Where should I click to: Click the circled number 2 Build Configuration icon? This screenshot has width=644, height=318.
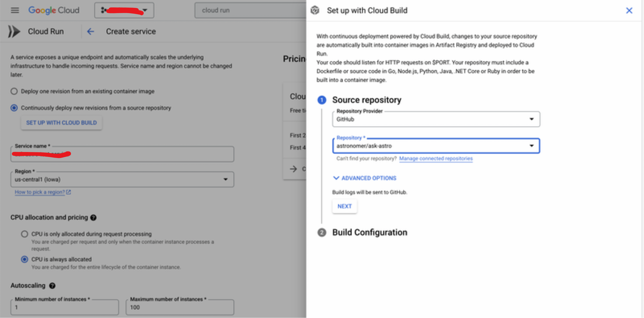(x=321, y=233)
